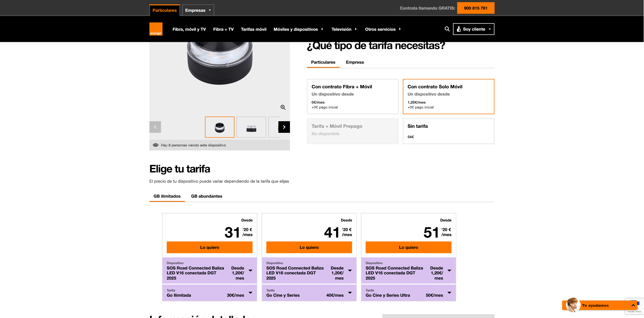The image size is (644, 318).
Task: Click the zoom-in icon on product image
Action: click(283, 107)
